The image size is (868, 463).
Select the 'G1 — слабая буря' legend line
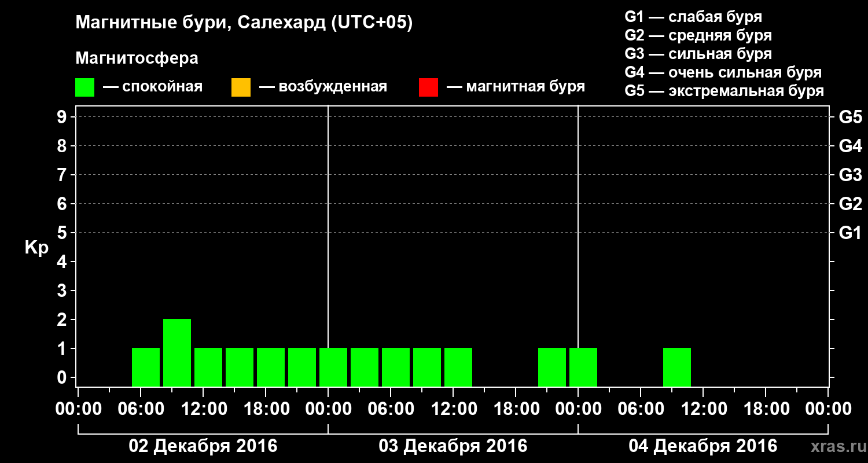(x=693, y=17)
